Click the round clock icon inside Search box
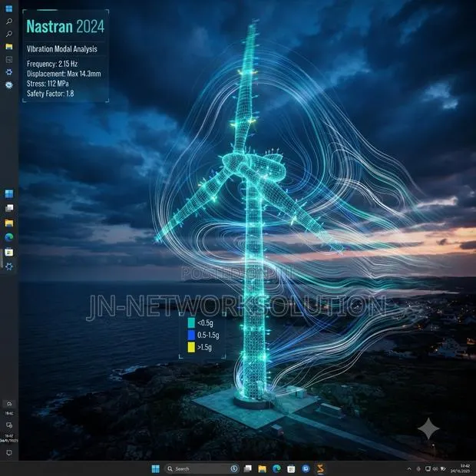Viewport: 476px width, 476px height. coord(233,469)
